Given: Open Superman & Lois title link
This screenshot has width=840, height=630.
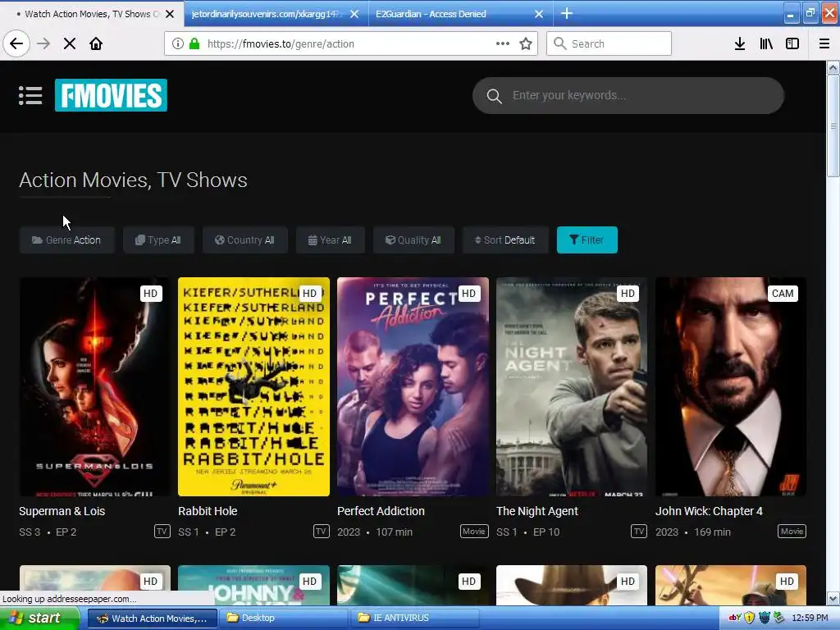Looking at the screenshot, I should pyautogui.click(x=62, y=511).
